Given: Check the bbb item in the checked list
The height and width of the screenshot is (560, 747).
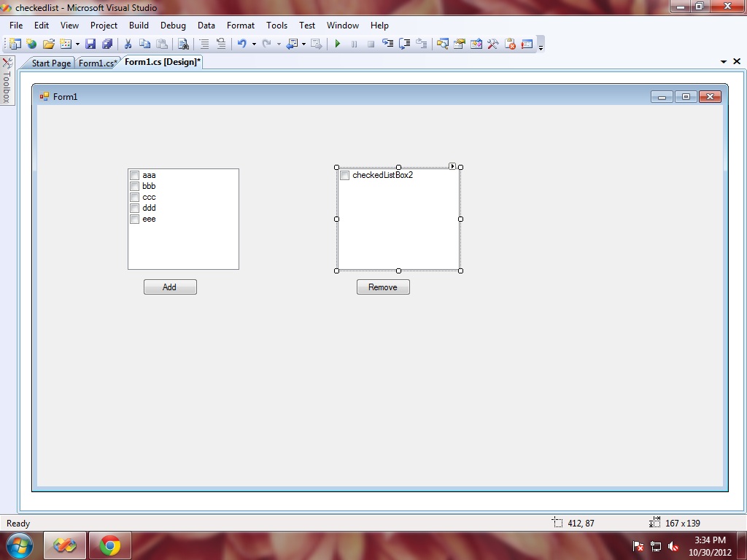Looking at the screenshot, I should (134, 186).
